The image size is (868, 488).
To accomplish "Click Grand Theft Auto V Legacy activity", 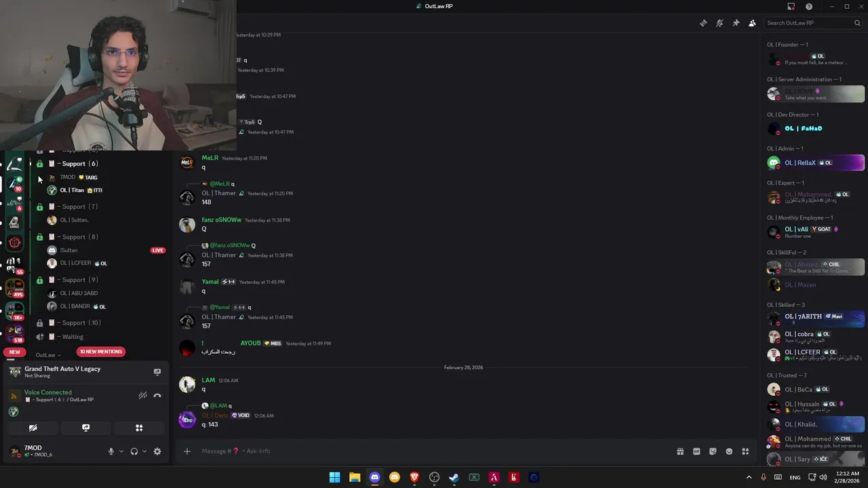I will click(62, 369).
